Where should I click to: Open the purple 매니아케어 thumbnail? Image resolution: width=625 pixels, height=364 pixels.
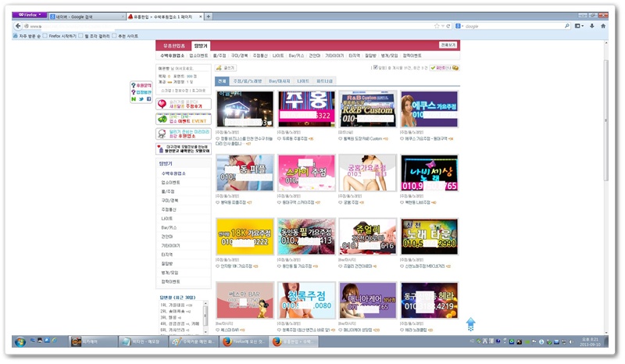click(x=368, y=300)
